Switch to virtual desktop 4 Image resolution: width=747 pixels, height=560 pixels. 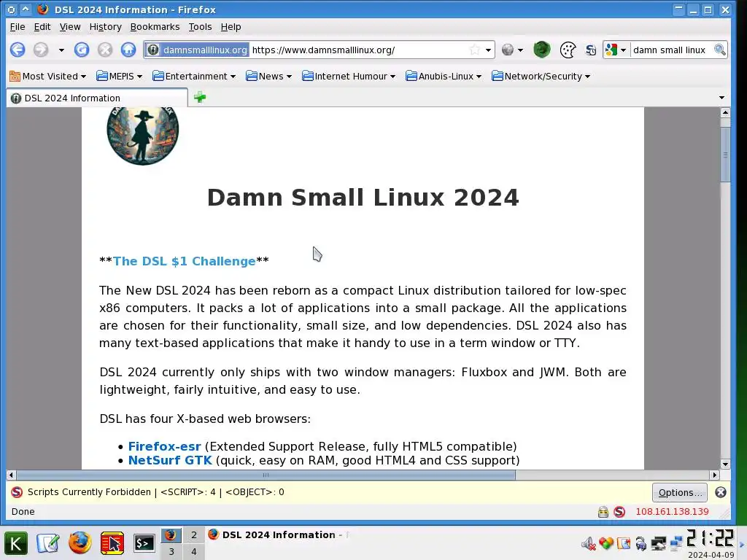194,551
